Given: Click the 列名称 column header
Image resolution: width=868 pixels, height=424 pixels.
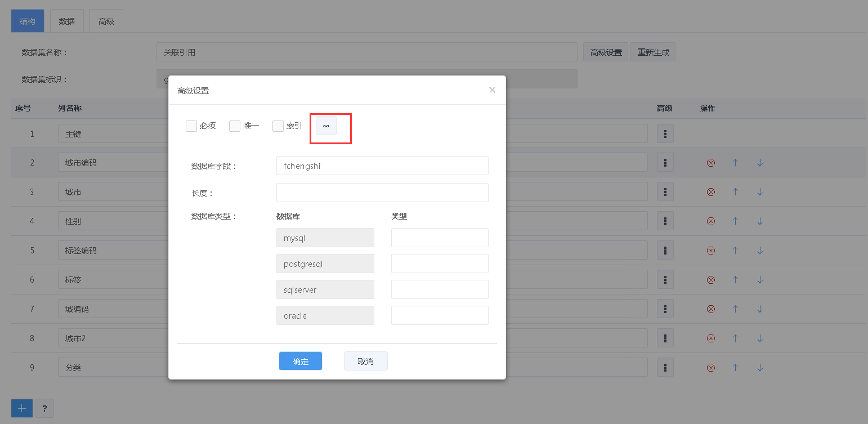Looking at the screenshot, I should click(x=70, y=108).
